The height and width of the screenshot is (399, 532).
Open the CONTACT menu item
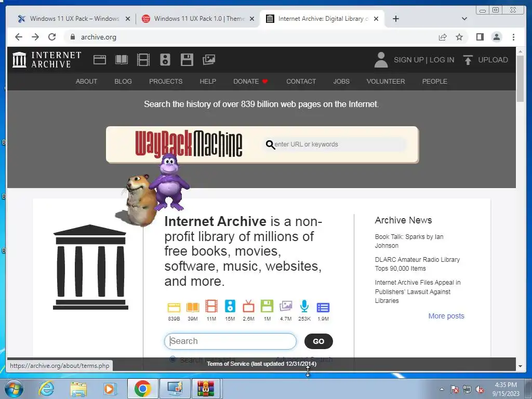[x=301, y=82]
